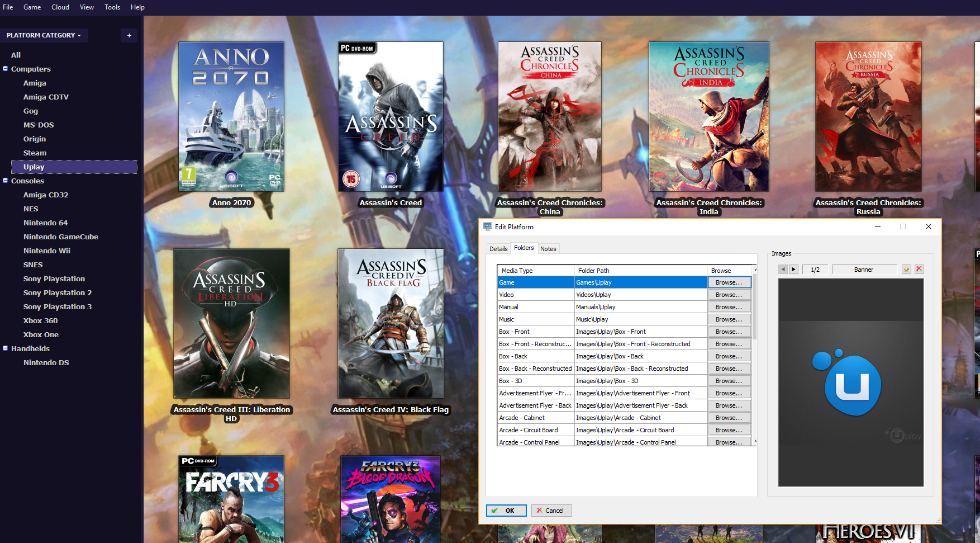Open the Game menu
The width and height of the screenshot is (980, 543).
(32, 7)
